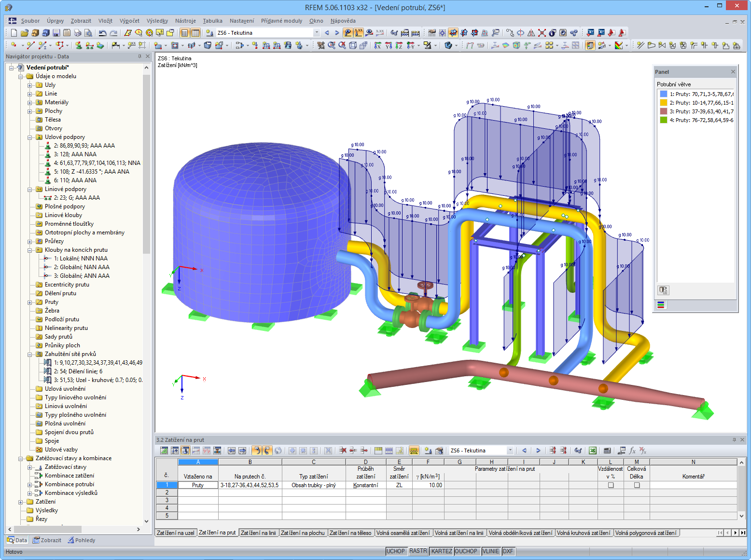Toggle show loads button in main toolbar

[x=348, y=33]
